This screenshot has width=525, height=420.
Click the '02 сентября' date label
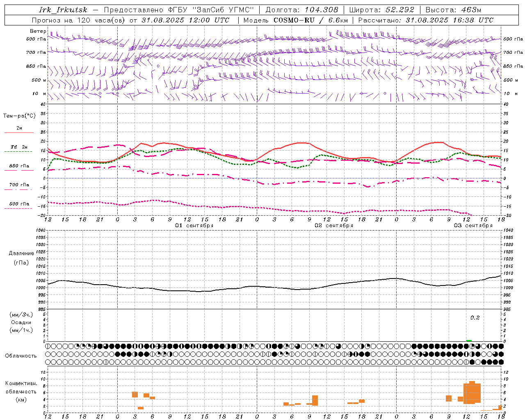(x=334, y=226)
